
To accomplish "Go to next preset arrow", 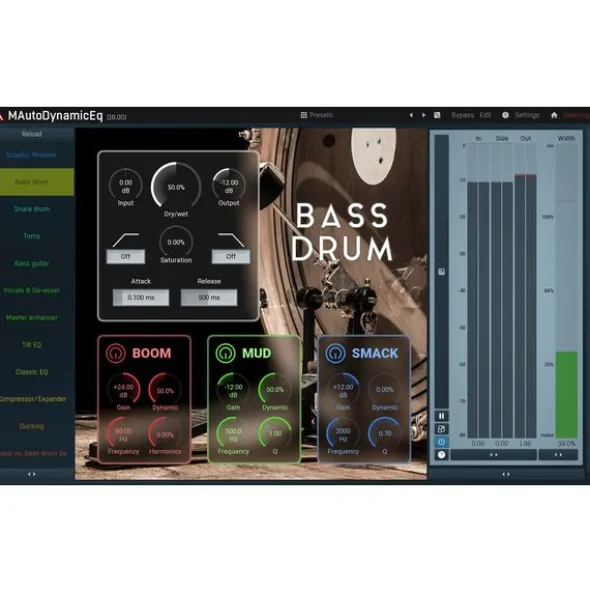I will (x=424, y=115).
